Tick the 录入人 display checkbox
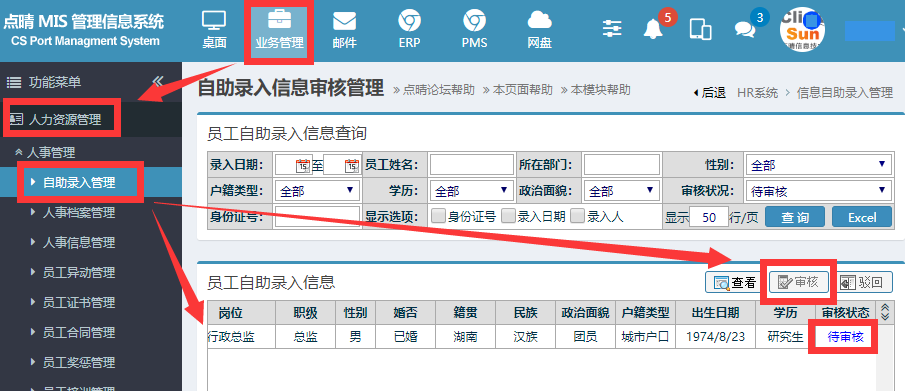Viewport: 905px width, 391px height. pyautogui.click(x=577, y=217)
